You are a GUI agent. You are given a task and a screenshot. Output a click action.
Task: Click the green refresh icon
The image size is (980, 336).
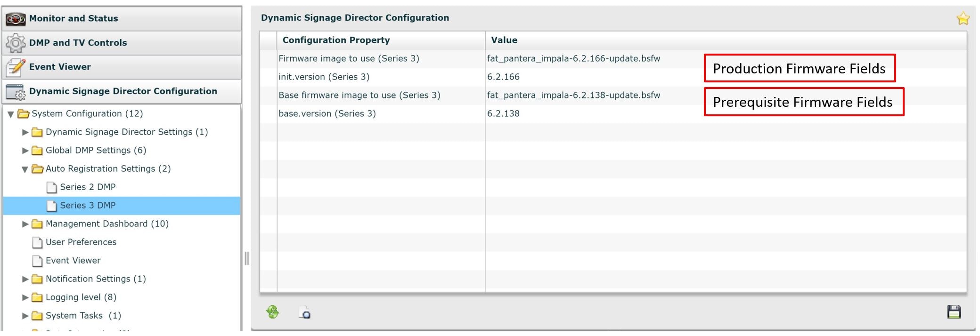click(x=273, y=312)
